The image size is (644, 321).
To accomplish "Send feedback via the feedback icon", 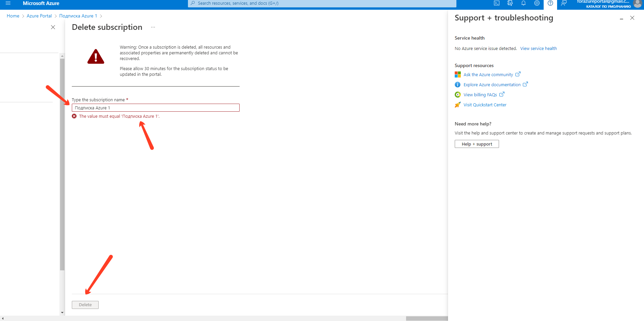I will coord(563,3).
